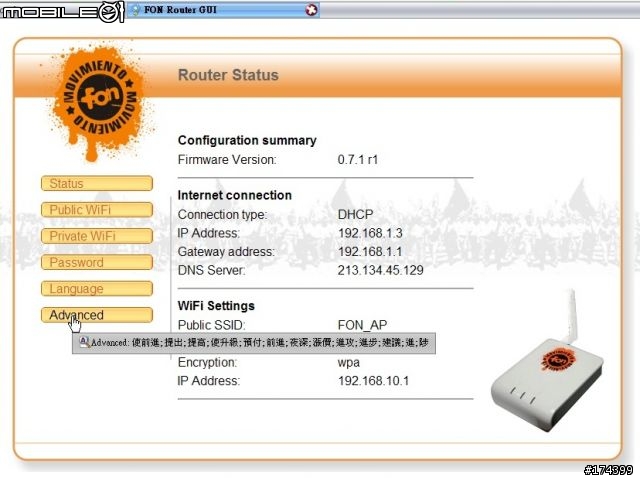The image size is (640, 478).
Task: Open the Public WiFi settings
Action: click(97, 210)
